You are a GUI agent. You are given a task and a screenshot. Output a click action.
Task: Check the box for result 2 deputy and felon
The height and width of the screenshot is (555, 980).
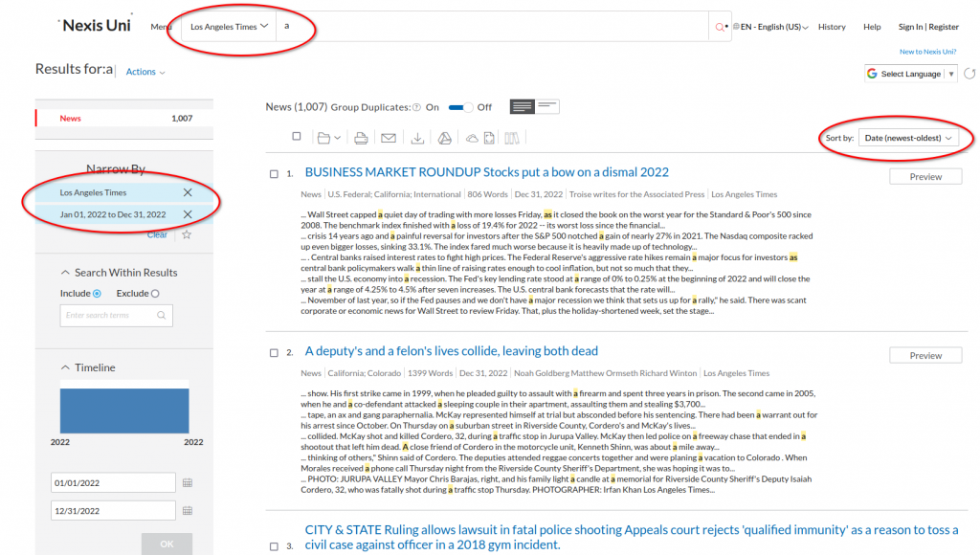pos(274,352)
